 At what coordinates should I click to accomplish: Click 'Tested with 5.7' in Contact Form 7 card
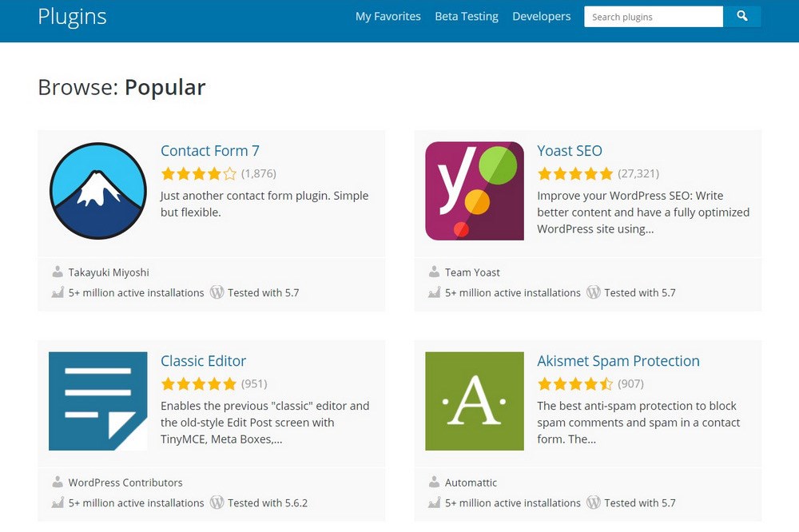264,293
